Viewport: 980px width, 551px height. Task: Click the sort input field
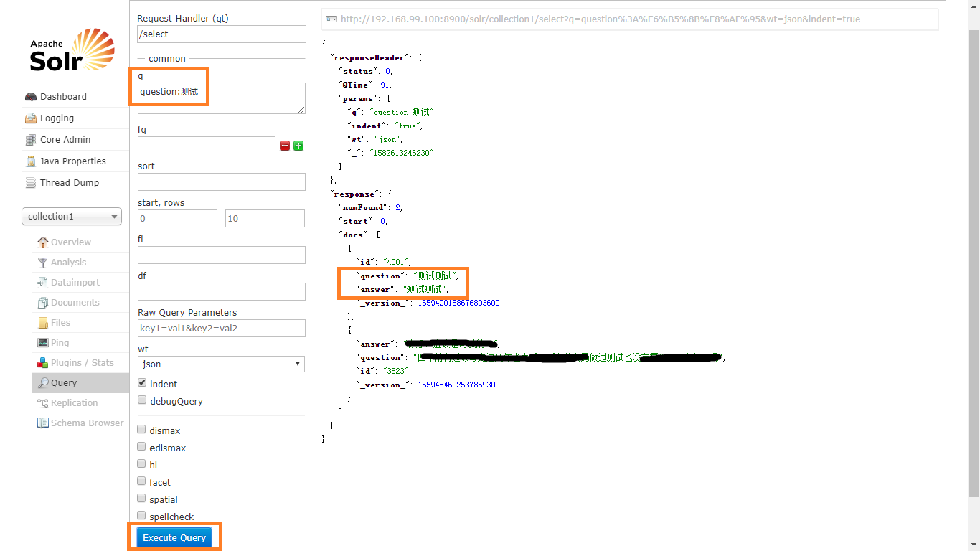coord(222,182)
